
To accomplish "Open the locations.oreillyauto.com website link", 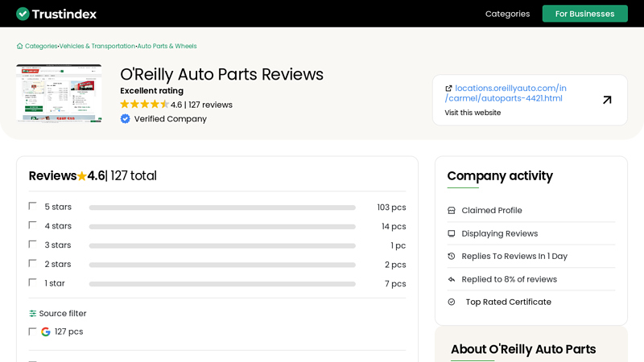I will pyautogui.click(x=506, y=93).
